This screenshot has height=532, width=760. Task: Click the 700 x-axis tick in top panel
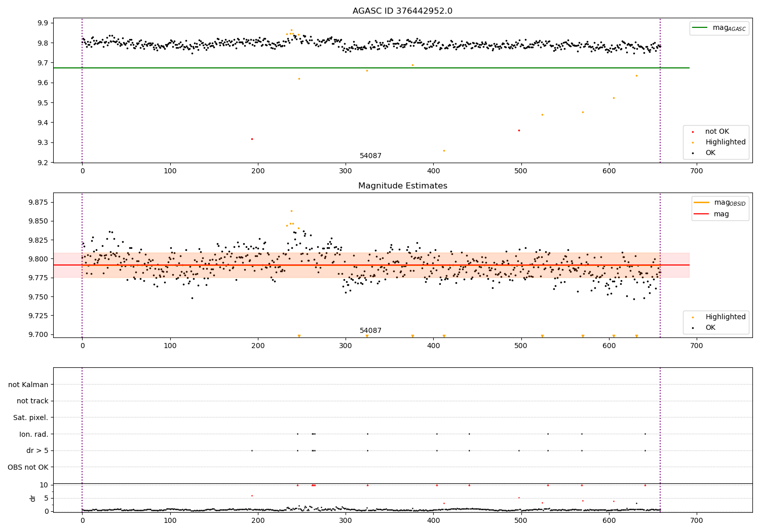pos(697,171)
